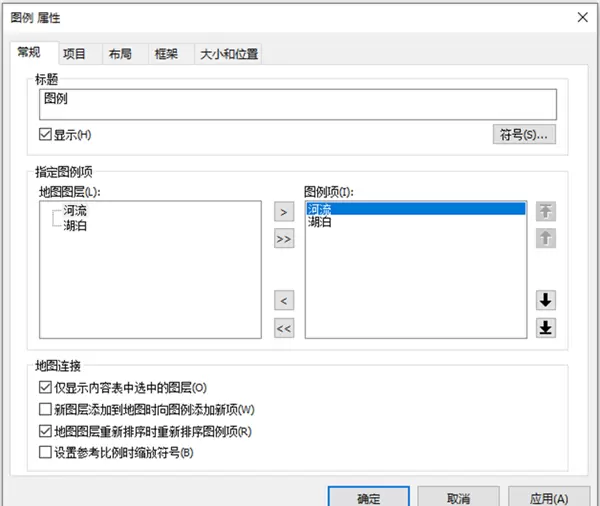Viewport: 600px width, 506px height.
Task: Select 湖泊 in the legend items list
Action: [x=320, y=223]
